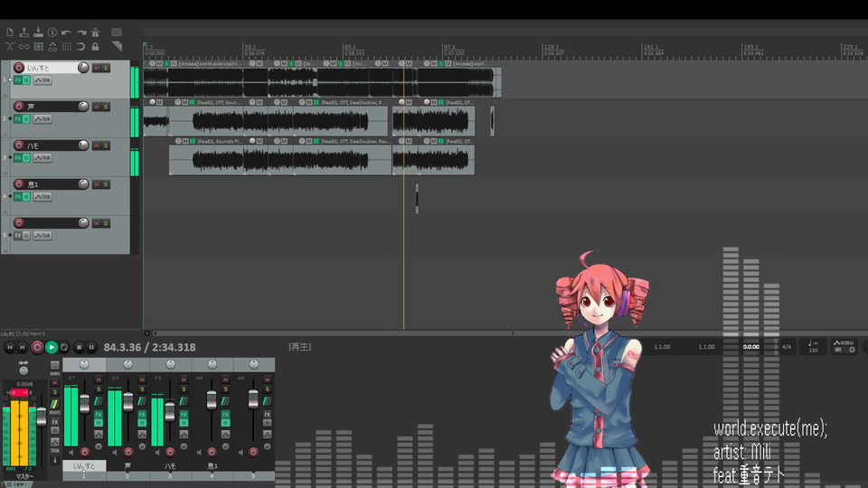
Task: Stop playback with transport stop button
Action: coord(80,347)
